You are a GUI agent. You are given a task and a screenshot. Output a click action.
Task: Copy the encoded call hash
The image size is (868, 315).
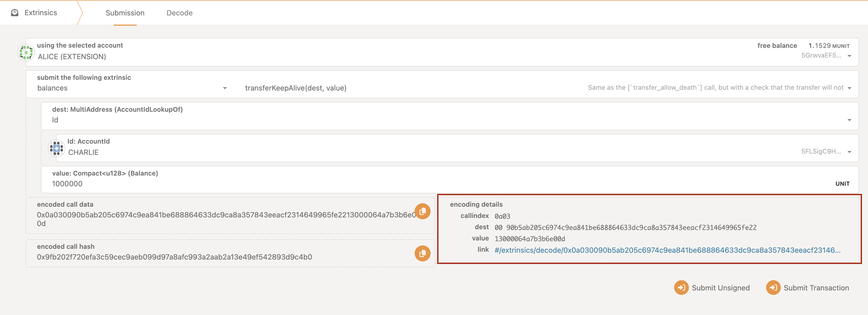click(422, 254)
